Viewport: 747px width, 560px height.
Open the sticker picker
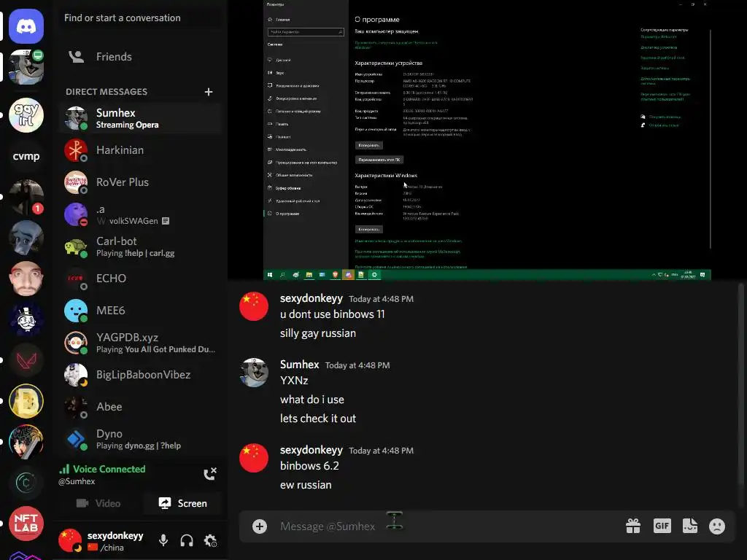(690, 526)
